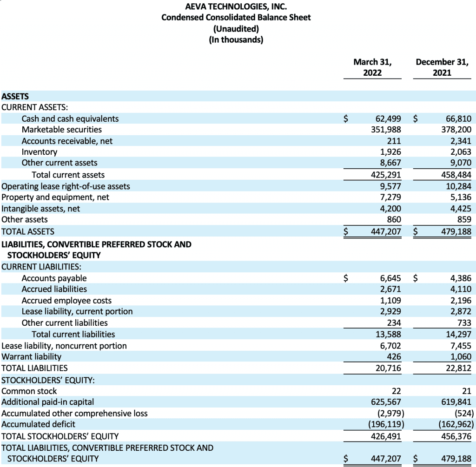Click right-of-use assets value 10,284
The height and width of the screenshot is (467, 476).
tap(458, 186)
